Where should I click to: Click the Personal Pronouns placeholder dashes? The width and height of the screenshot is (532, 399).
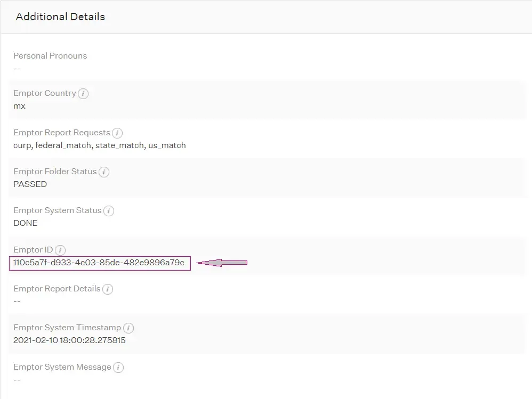click(17, 68)
